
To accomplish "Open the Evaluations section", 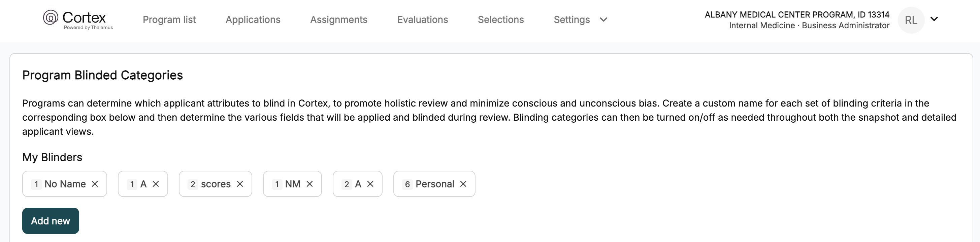I will coord(423,20).
